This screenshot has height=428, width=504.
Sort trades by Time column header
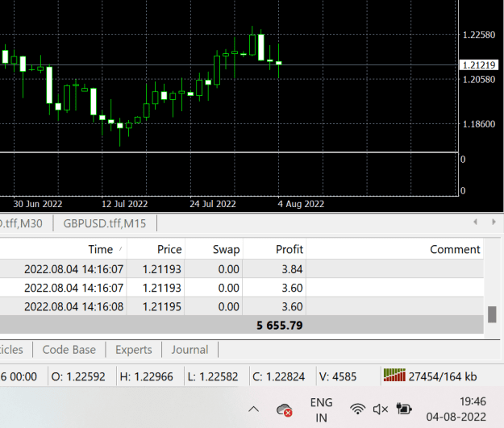[101, 249]
